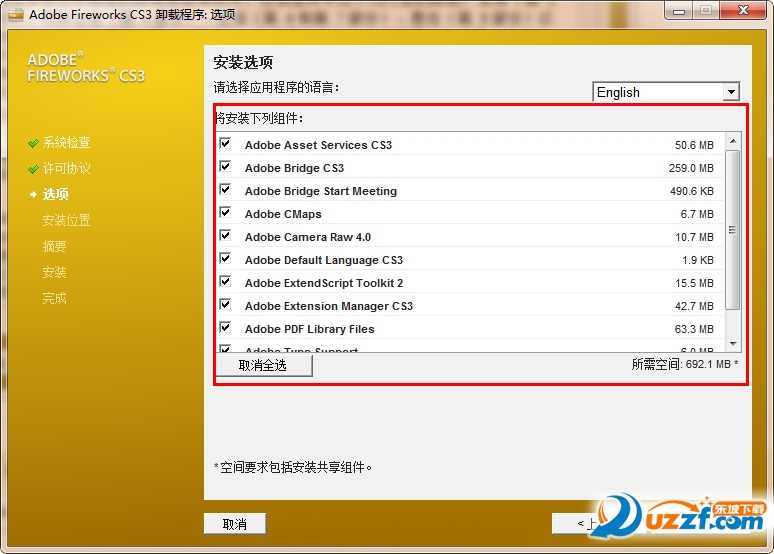Click the Adobe Default Language CS3 label
The width and height of the screenshot is (774, 554).
[x=324, y=260]
